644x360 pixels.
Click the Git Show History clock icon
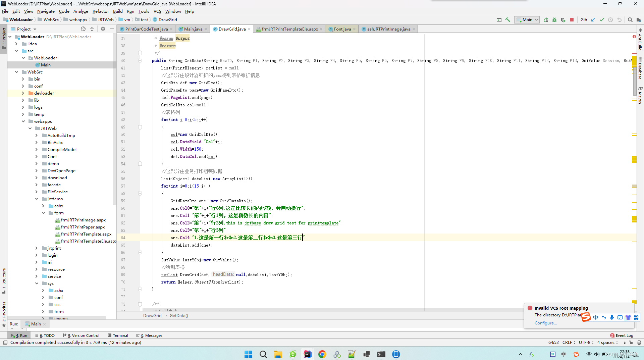click(x=610, y=20)
